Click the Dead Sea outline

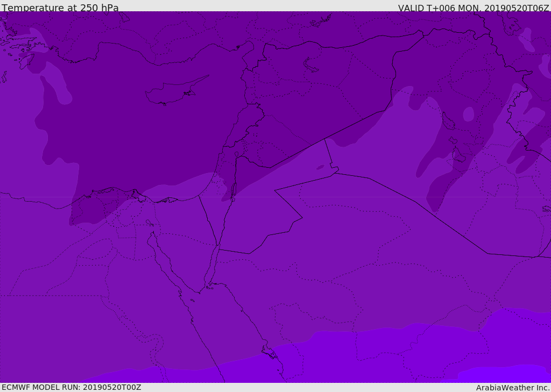click(234, 190)
